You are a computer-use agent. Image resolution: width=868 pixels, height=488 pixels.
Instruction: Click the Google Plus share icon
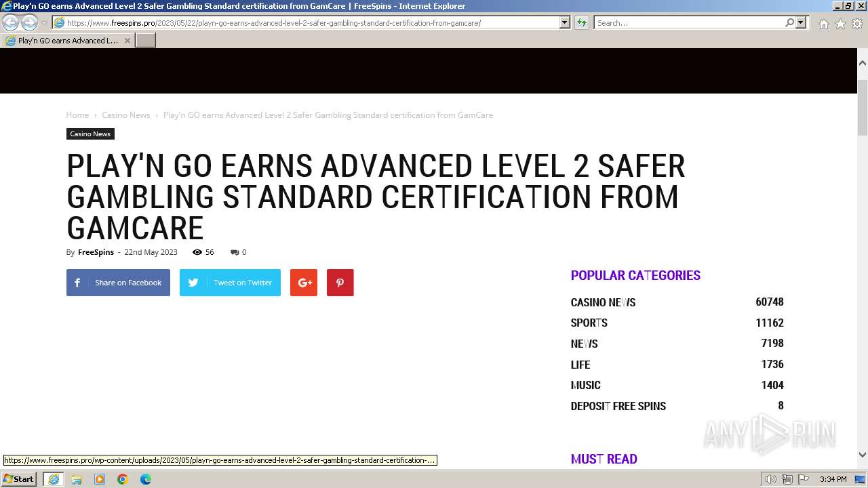(x=304, y=283)
